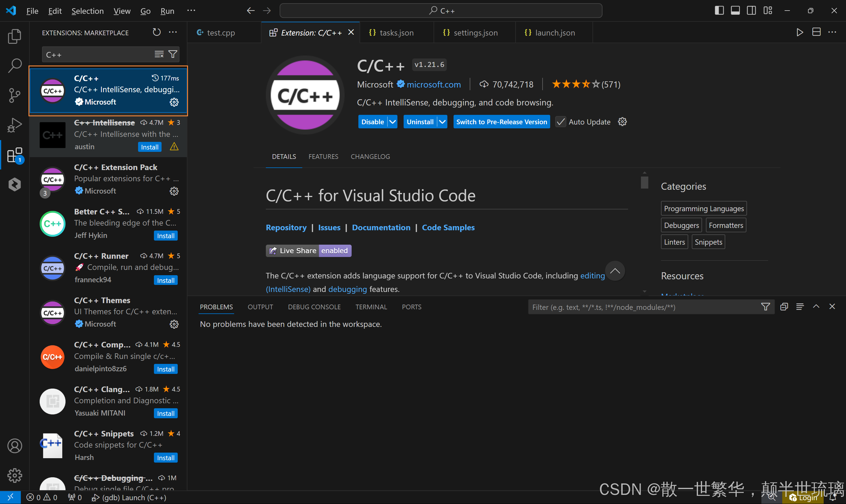The width and height of the screenshot is (846, 504).
Task: Open the menu bar overflow ellipsis
Action: [x=191, y=11]
